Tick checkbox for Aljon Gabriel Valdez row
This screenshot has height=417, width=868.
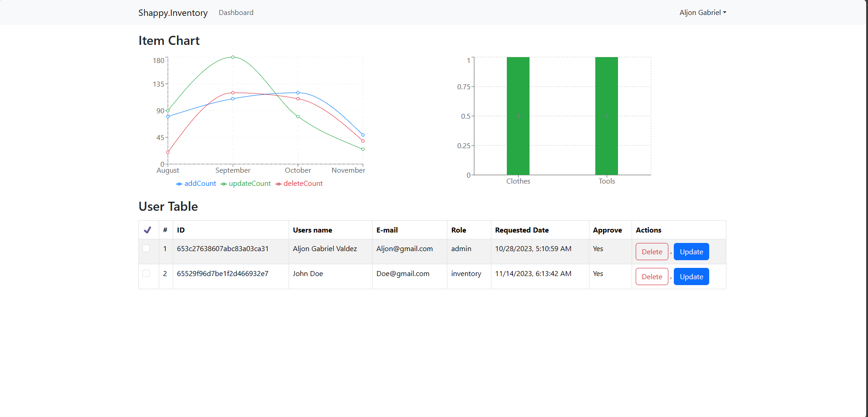tap(146, 248)
